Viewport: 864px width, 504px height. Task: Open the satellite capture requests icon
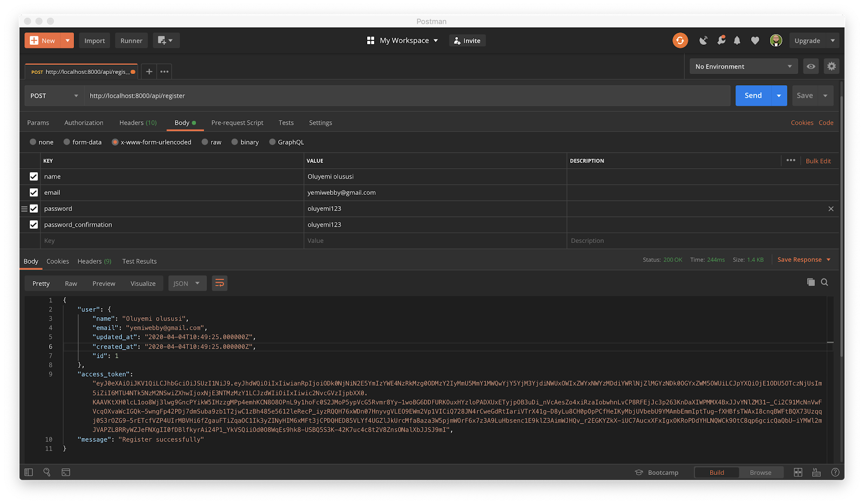[703, 40]
